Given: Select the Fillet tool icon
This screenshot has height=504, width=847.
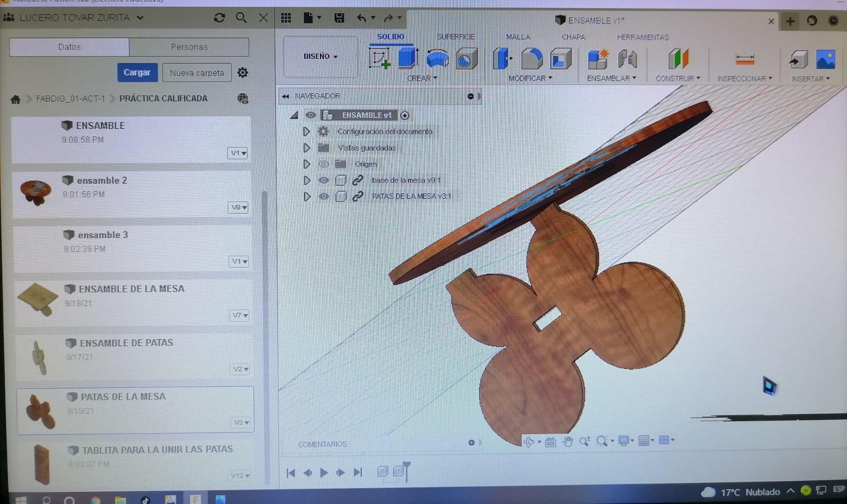Looking at the screenshot, I should 531,59.
